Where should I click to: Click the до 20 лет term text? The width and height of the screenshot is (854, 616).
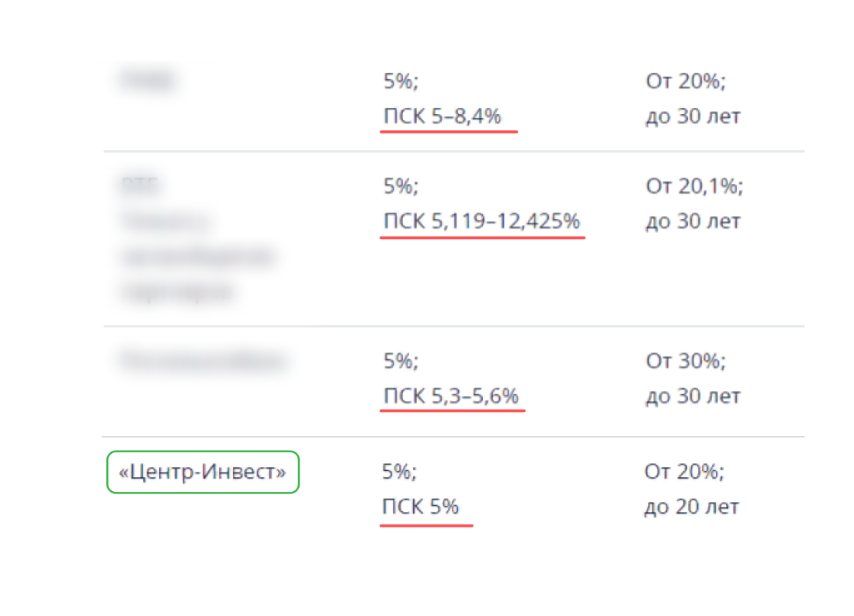coord(692,507)
